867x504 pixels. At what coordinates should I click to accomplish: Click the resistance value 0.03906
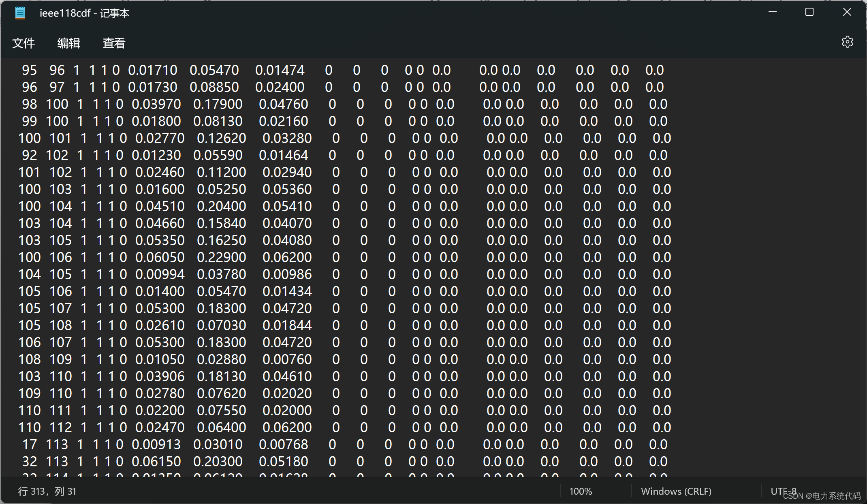[160, 376]
